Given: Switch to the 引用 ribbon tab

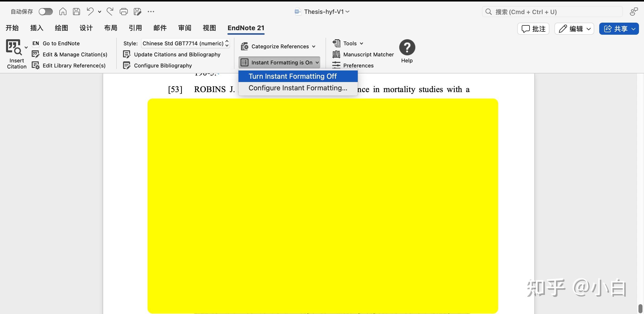Looking at the screenshot, I should click(x=135, y=28).
